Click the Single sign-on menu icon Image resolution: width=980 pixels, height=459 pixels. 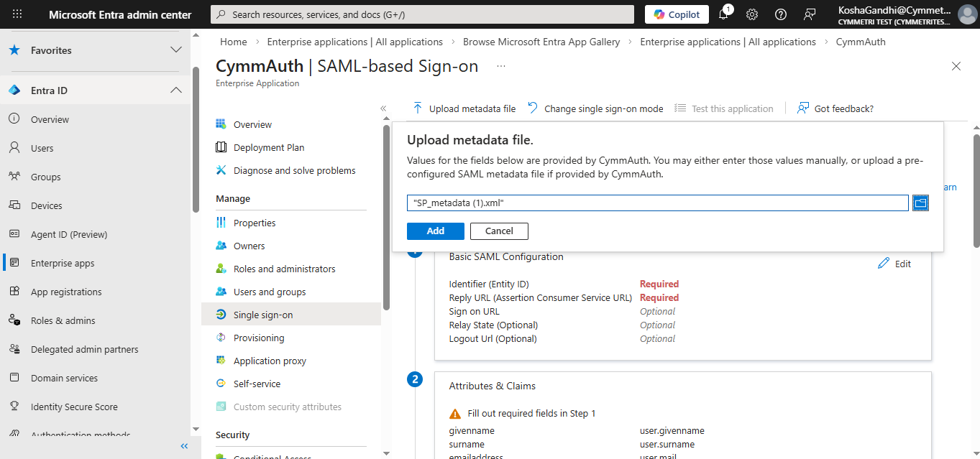[221, 315]
